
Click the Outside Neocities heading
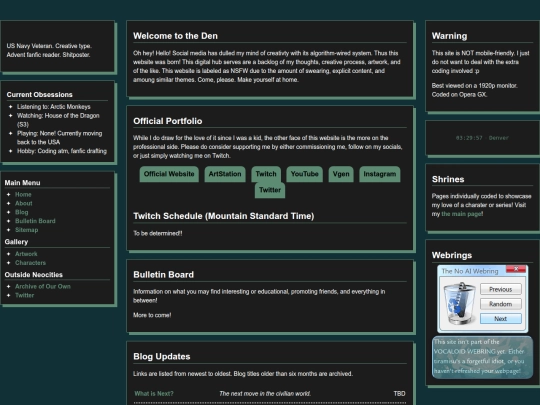34,275
